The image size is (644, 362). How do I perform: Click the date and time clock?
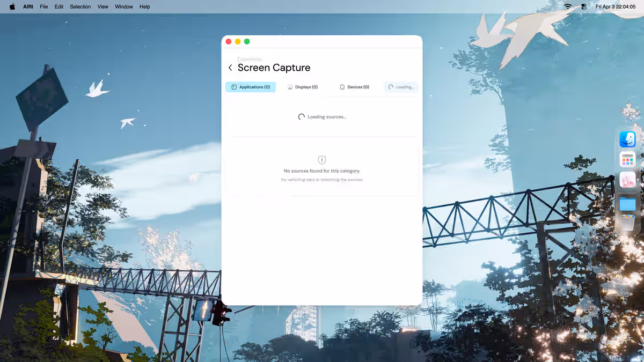pyautogui.click(x=616, y=6)
